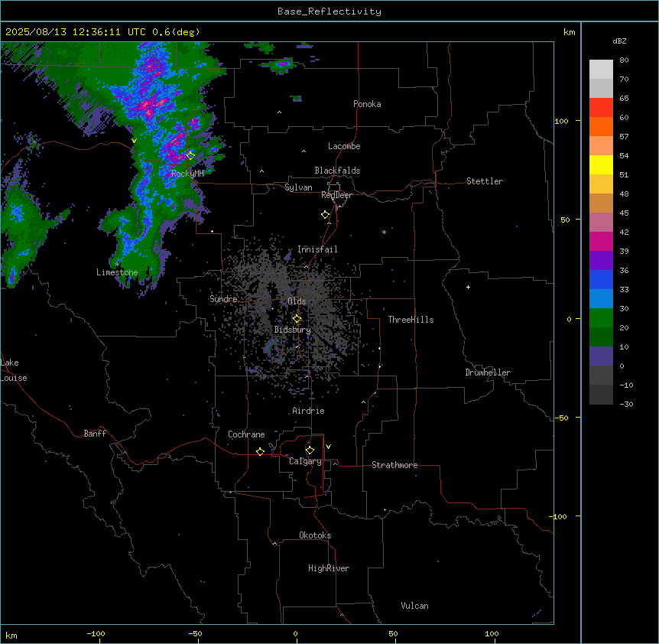Click the asterisk marker east of Innisfail
Viewport: 659px width, 644px height.
[x=384, y=232]
